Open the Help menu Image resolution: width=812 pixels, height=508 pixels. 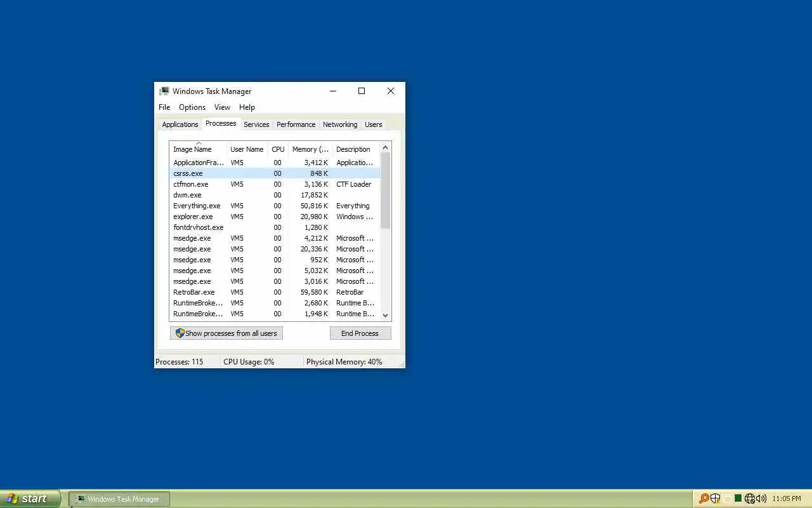click(x=247, y=107)
